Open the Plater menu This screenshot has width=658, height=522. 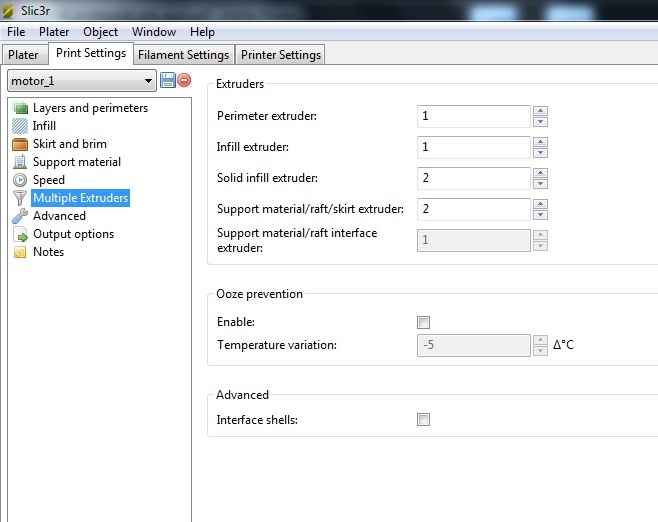(x=54, y=32)
